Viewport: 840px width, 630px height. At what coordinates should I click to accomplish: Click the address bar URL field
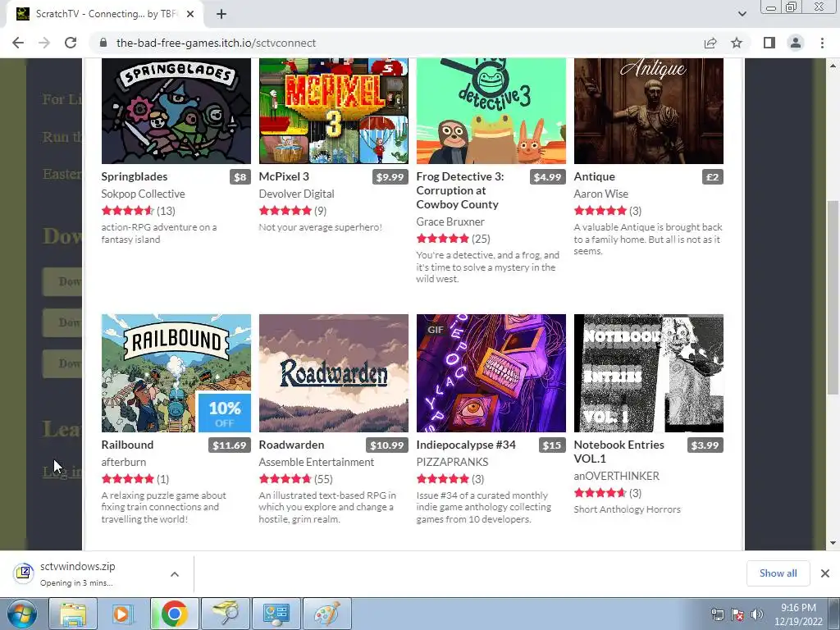(x=396, y=43)
